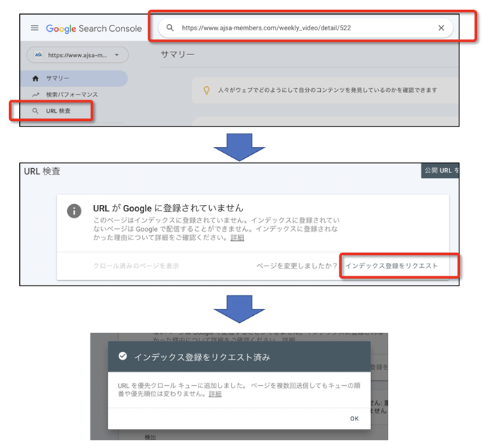494x448 pixels.
Task: Open the hamburger navigation menu
Action: click(35, 28)
